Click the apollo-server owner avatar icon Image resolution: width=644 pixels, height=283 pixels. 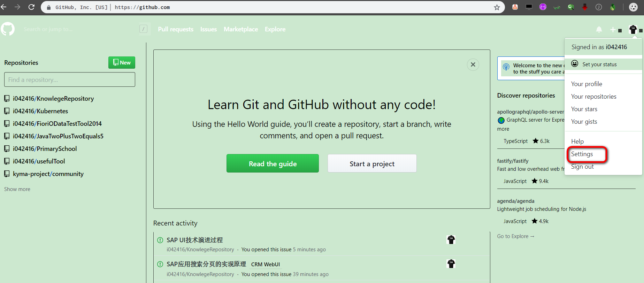click(x=501, y=120)
